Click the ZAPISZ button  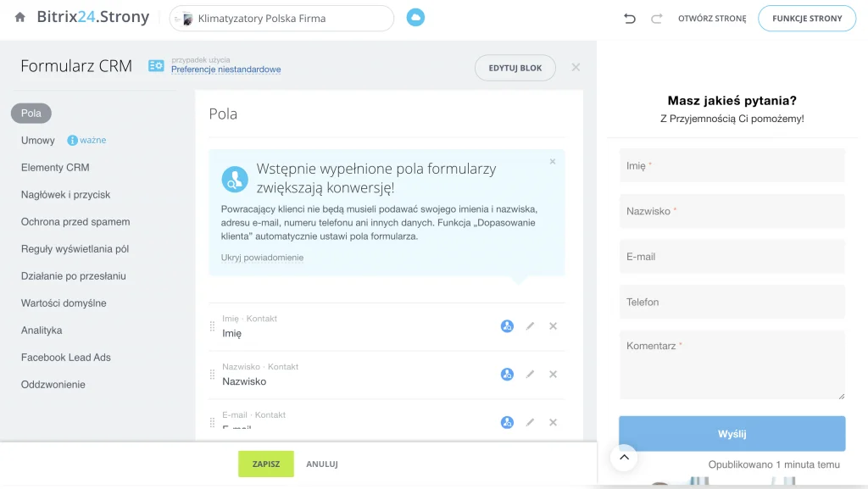[x=266, y=464]
